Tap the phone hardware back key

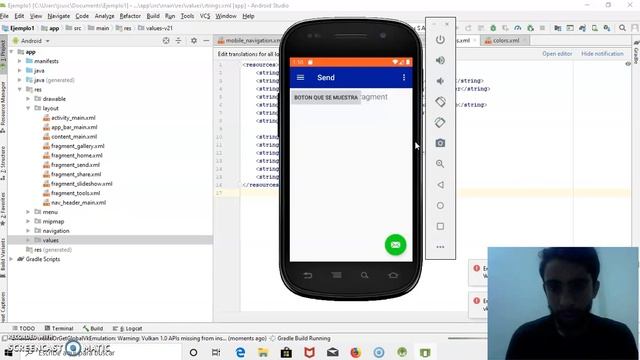click(x=308, y=276)
